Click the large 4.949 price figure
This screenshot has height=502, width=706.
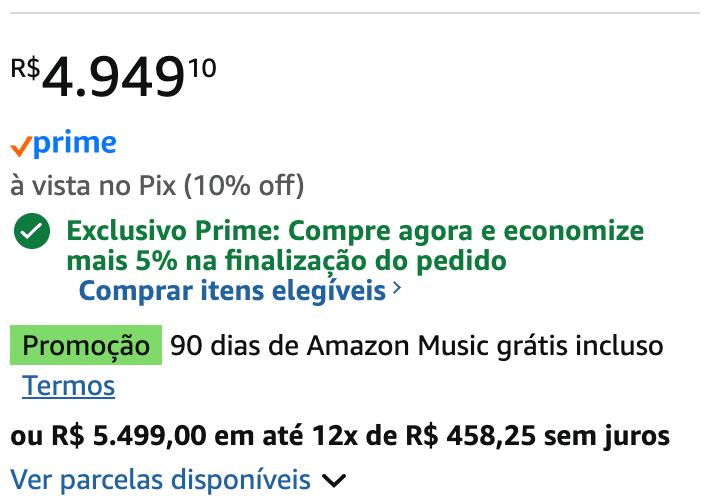click(113, 80)
